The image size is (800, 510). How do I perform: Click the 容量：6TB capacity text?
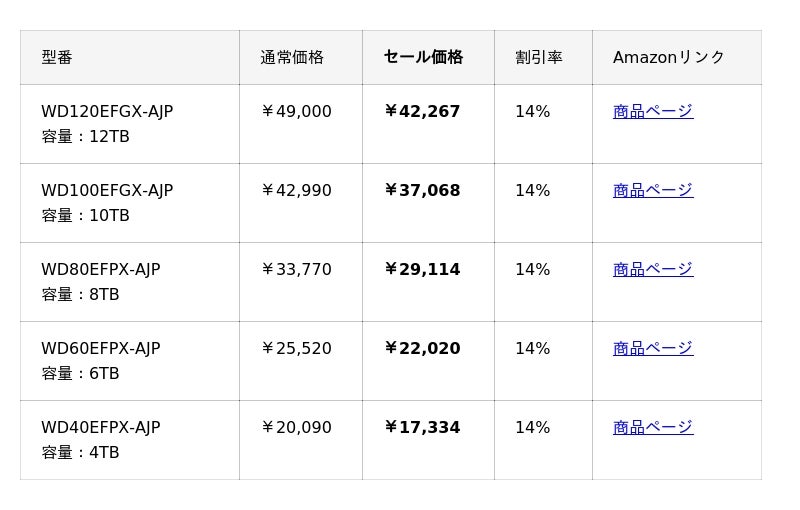(x=80, y=373)
